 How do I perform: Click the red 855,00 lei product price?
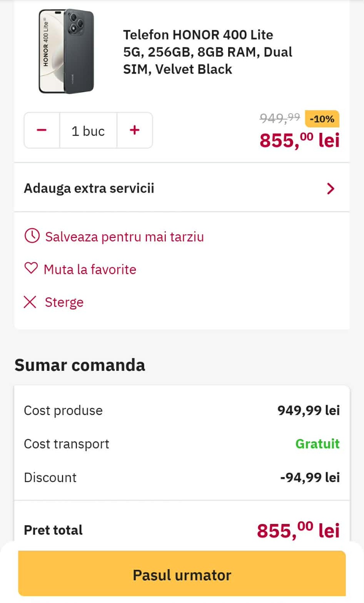299,140
